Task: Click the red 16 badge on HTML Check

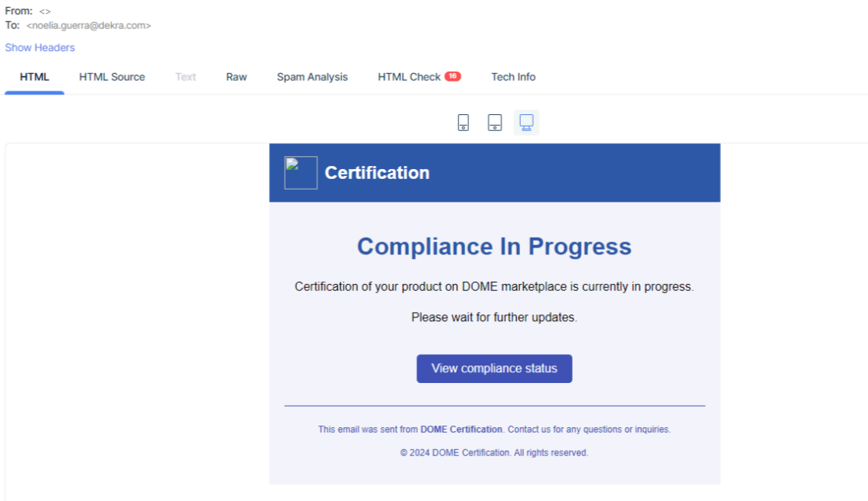Action: click(452, 76)
